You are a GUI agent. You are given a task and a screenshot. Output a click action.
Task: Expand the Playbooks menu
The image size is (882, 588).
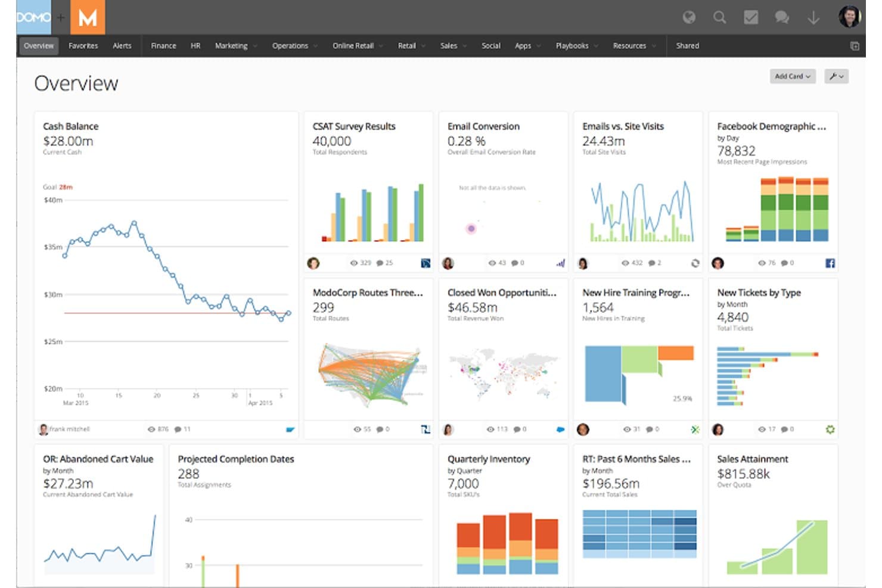[577, 46]
